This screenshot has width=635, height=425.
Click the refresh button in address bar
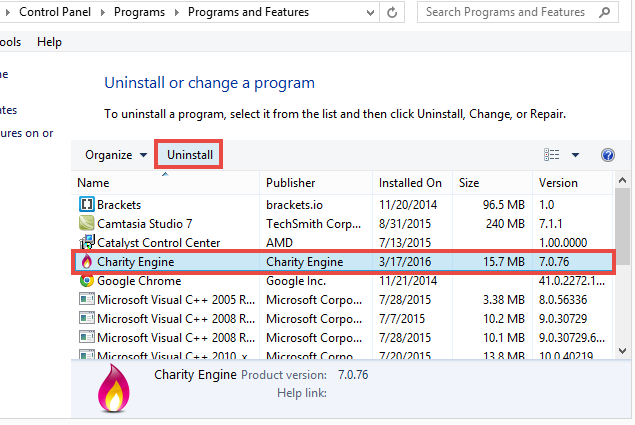pos(392,13)
